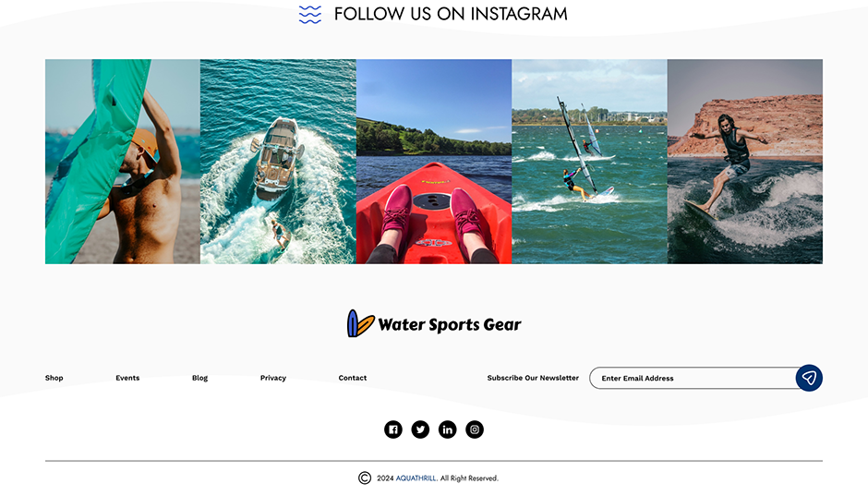Focus the Enter Email Address field
The height and width of the screenshot is (496, 868).
(693, 378)
